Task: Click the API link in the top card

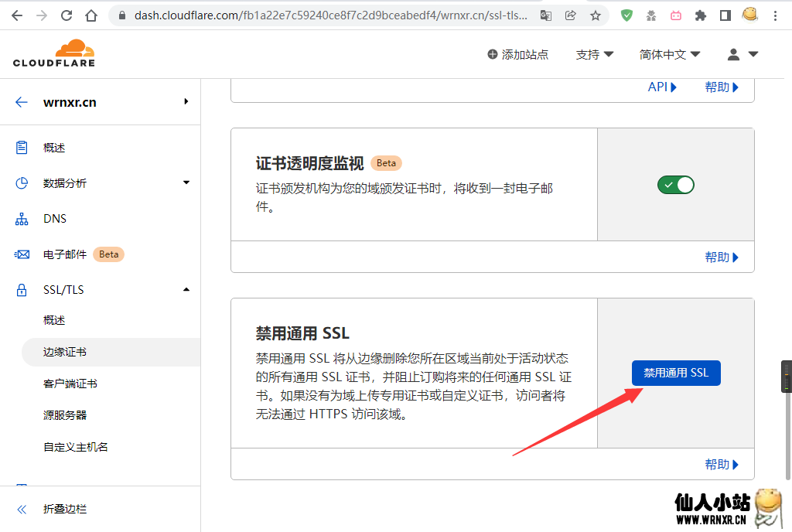Action: (x=662, y=87)
